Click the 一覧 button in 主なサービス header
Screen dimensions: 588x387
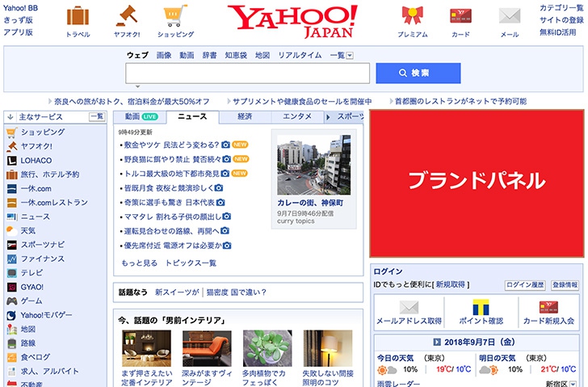tap(98, 116)
